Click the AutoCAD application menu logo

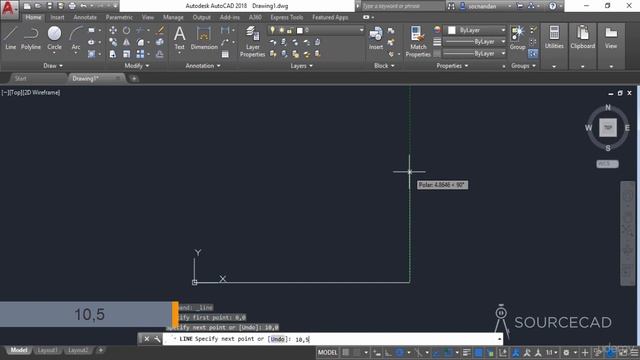pyautogui.click(x=8, y=8)
